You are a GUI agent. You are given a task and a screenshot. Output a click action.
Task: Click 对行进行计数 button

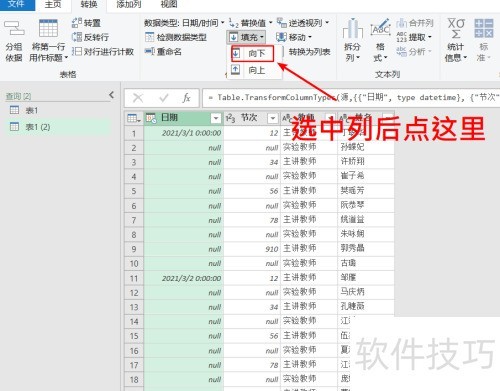point(103,51)
